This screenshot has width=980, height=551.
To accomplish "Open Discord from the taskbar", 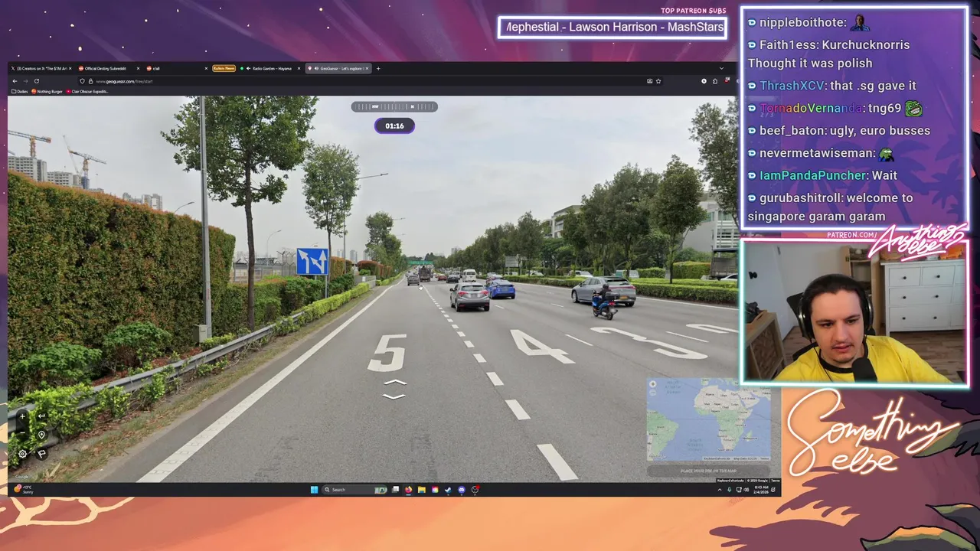I will pyautogui.click(x=461, y=490).
